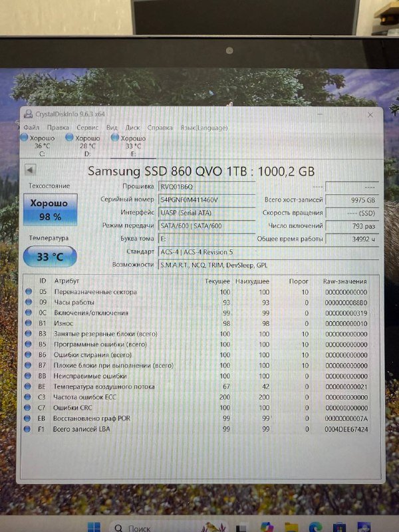Open Microsoft Store from the taskbar
Screen dimensions: 399x532
click(339, 527)
